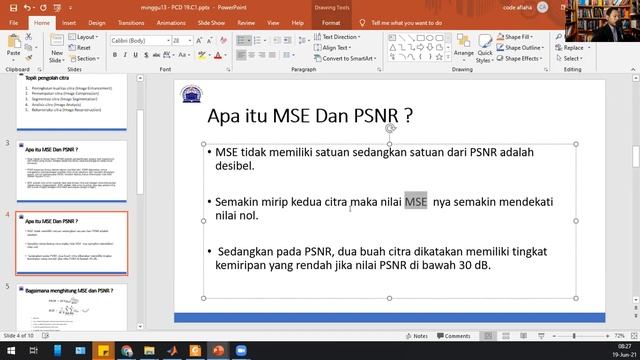Toggle the Notes pane
Image resolution: width=640 pixels, height=360 pixels.
[417, 336]
